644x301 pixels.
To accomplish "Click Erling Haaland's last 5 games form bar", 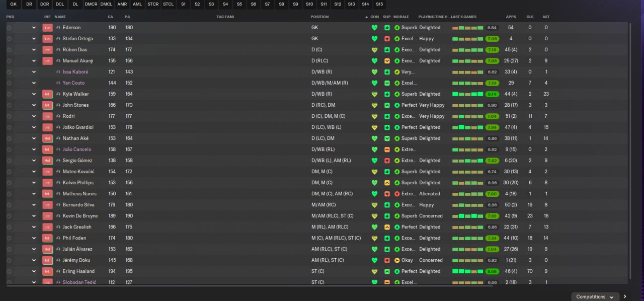I will (467, 271).
